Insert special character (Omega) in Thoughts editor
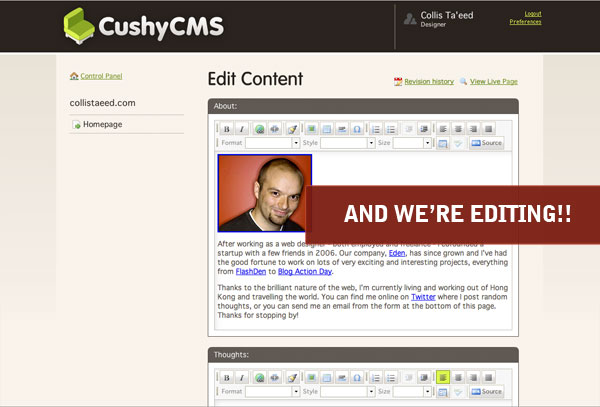The height and width of the screenshot is (407, 600). 357,378
